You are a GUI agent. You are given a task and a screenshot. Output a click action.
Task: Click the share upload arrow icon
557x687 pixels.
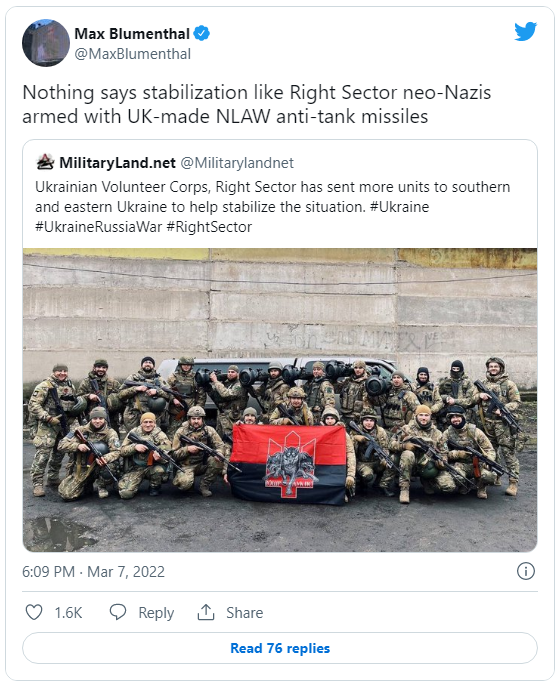click(206, 612)
